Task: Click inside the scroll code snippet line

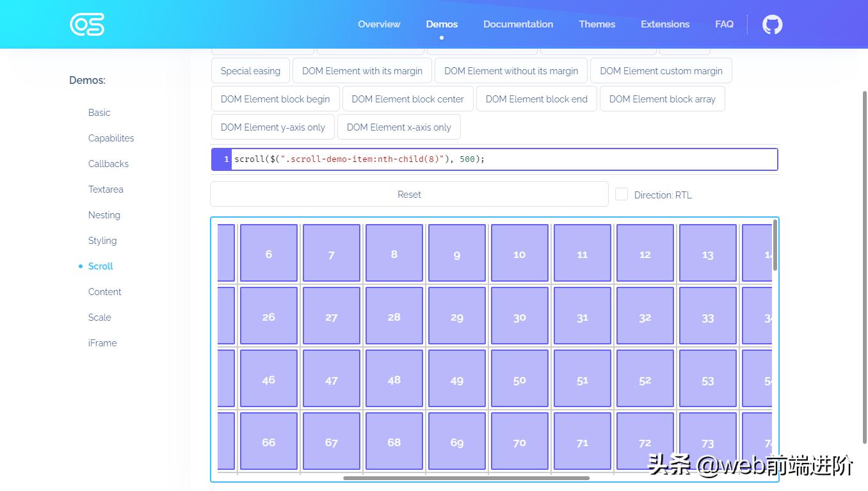Action: point(358,159)
